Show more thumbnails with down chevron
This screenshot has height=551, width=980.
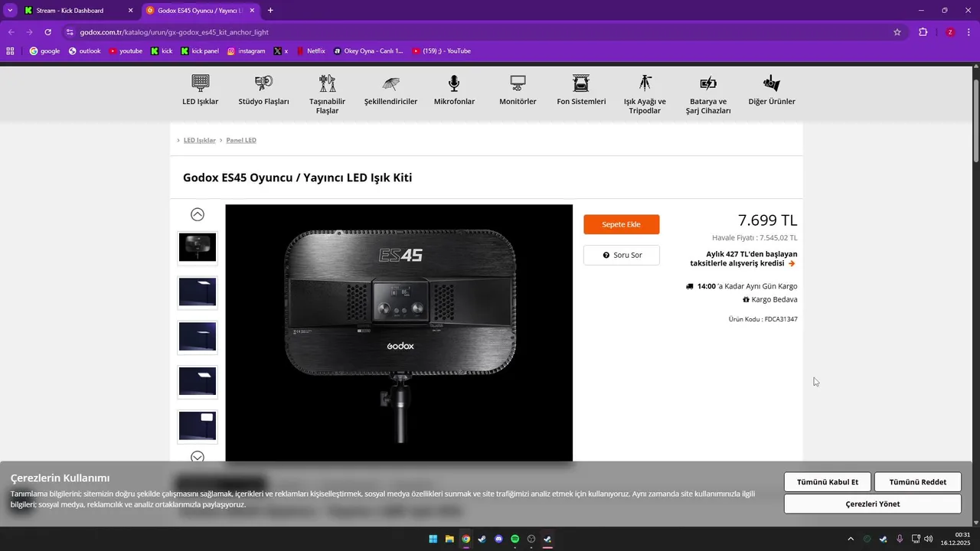coord(198,457)
